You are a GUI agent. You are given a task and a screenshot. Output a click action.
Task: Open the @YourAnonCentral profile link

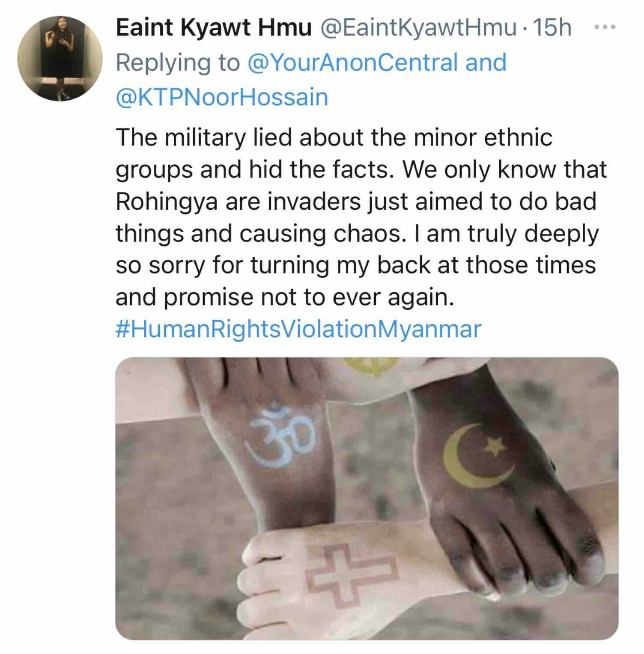click(x=353, y=62)
